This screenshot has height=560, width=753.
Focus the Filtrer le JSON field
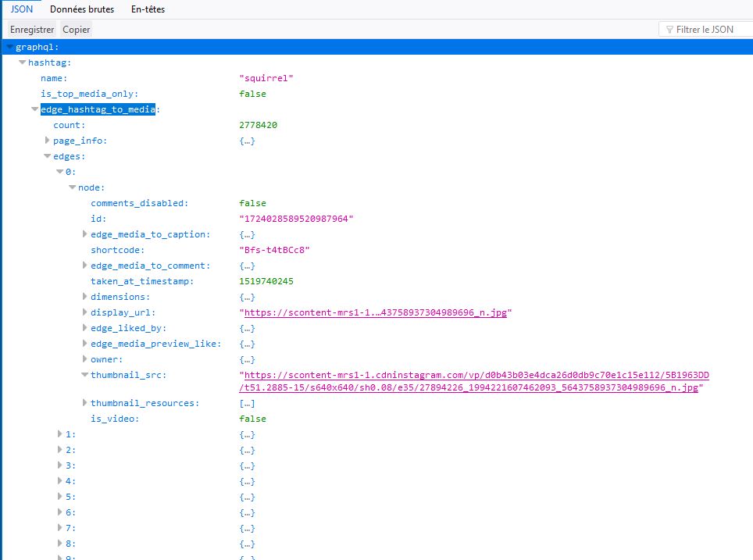click(708, 30)
